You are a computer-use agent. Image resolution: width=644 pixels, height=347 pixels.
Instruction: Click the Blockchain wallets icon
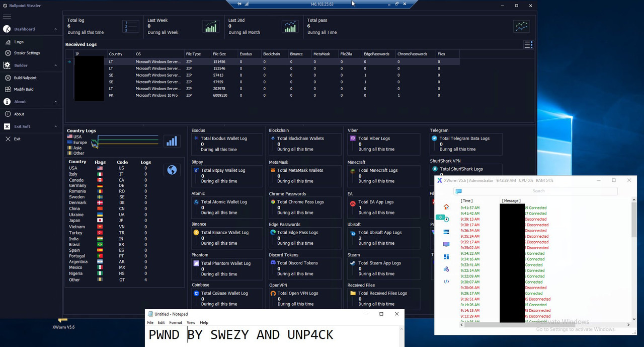point(273,138)
